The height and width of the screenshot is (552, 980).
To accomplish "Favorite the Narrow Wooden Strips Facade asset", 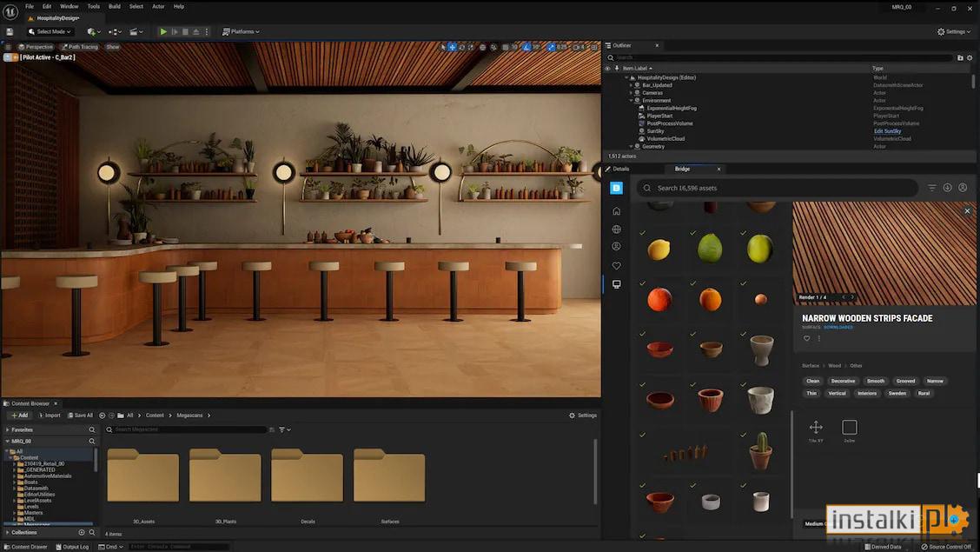I will (806, 338).
